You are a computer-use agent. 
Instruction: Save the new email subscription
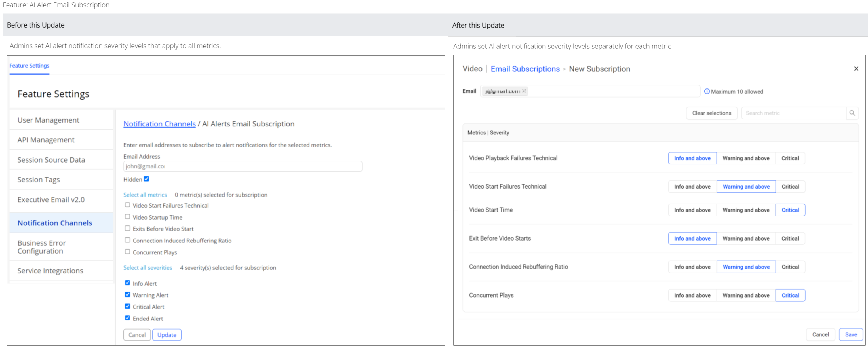(x=851, y=334)
